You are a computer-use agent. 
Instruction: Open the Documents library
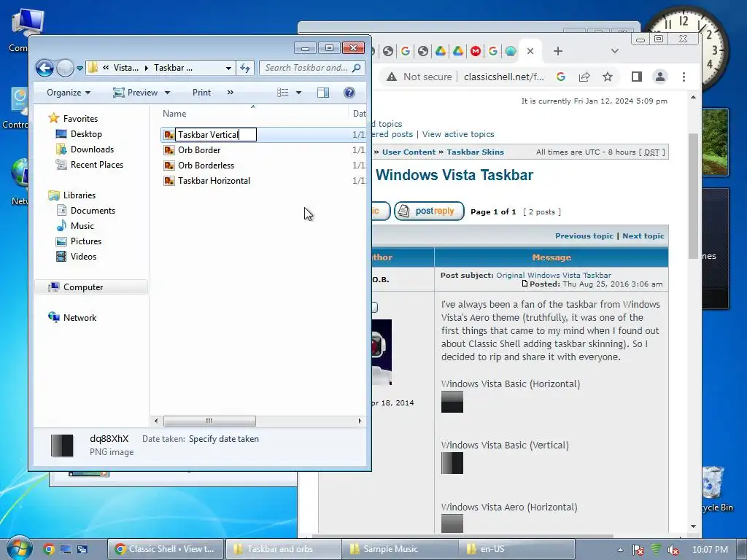pos(93,211)
